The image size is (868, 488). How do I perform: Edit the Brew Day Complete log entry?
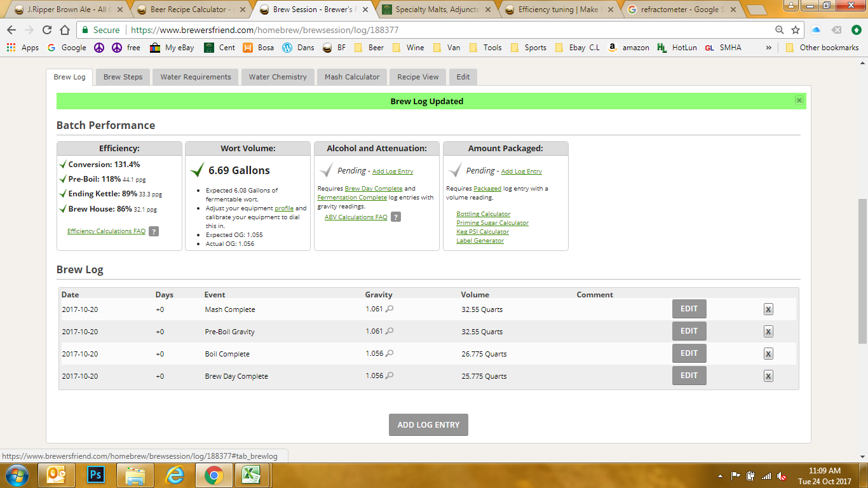tap(689, 376)
